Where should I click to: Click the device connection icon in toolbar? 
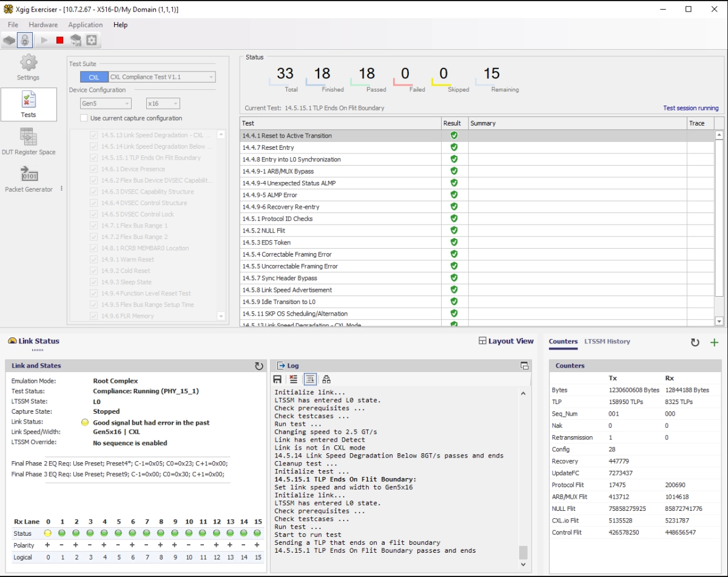(x=9, y=41)
